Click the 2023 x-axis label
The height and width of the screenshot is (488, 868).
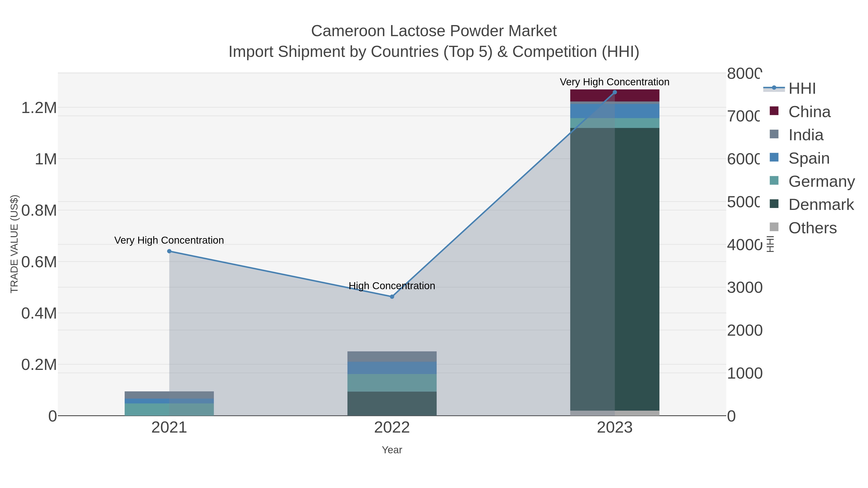pyautogui.click(x=615, y=428)
